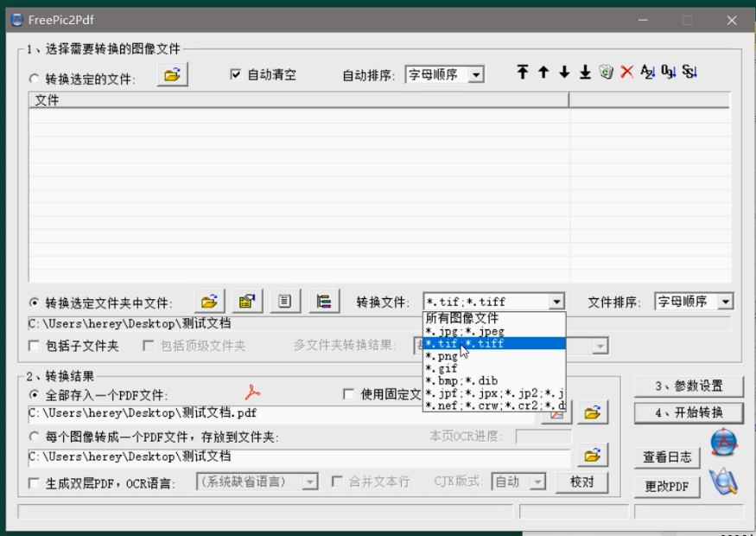This screenshot has height=536, width=756.
Task: Click the red Acrobat PDF icon
Action: click(x=252, y=392)
